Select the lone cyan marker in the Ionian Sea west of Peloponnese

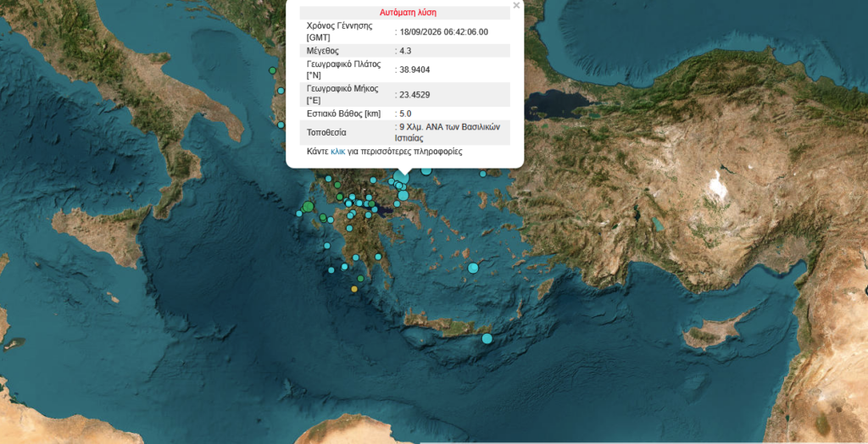click(x=327, y=246)
